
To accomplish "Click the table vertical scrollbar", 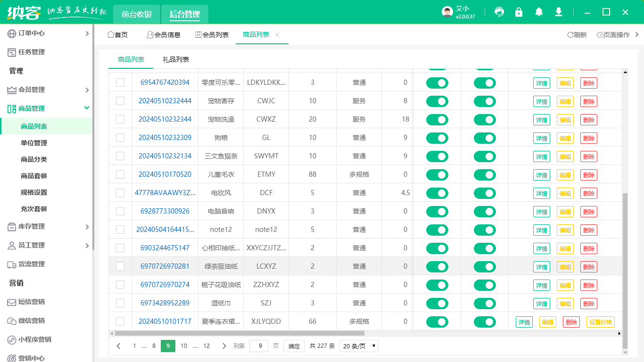I will click(x=625, y=271).
